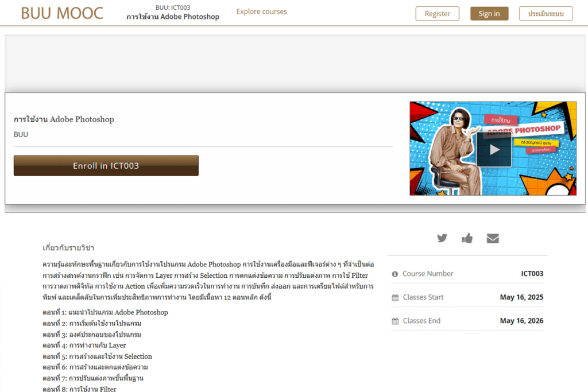Play the course intro video
Viewport: 588px width, 392px height.
[x=493, y=149]
